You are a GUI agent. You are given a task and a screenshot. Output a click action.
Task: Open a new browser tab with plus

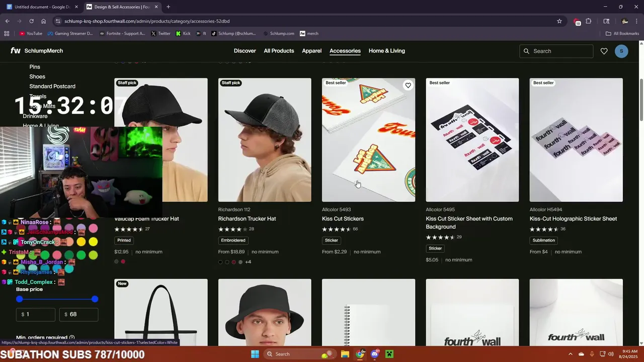[x=168, y=7]
